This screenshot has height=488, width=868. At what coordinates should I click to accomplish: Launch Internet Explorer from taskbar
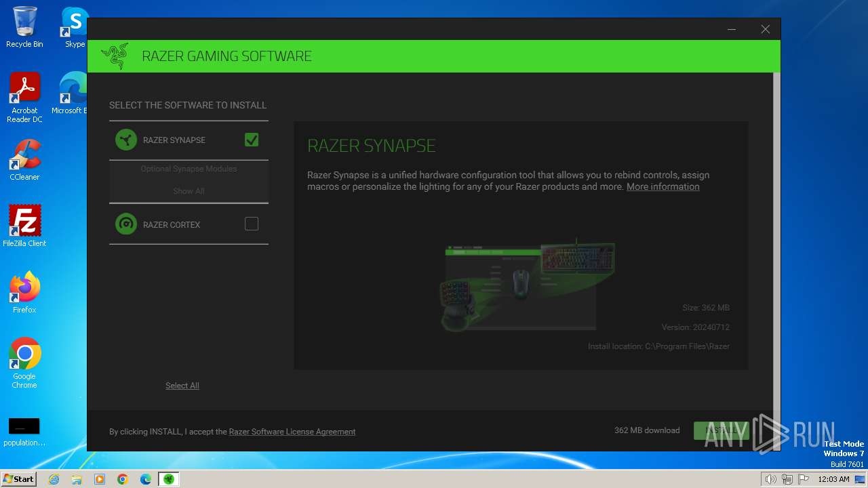tap(54, 479)
